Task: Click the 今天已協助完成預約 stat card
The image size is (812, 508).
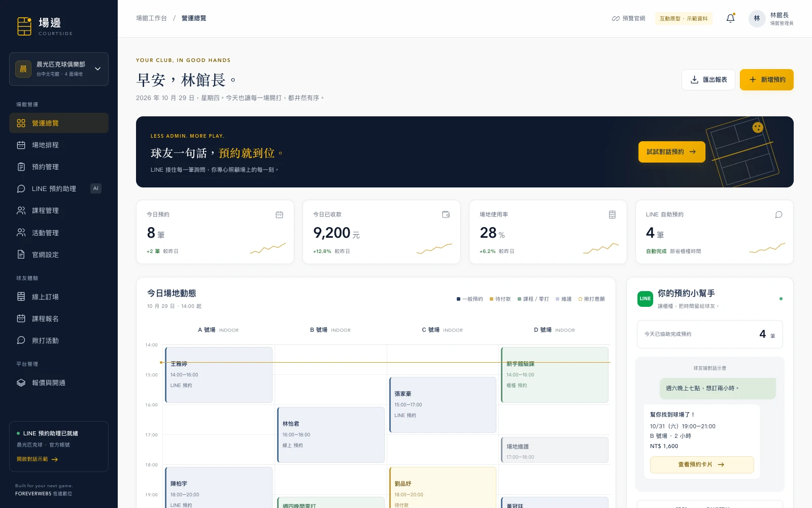Action: click(x=710, y=334)
